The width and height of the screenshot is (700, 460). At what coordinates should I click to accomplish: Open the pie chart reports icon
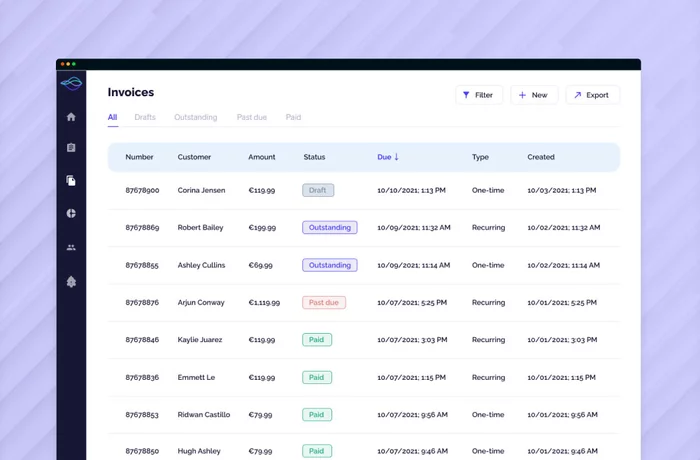(71, 213)
